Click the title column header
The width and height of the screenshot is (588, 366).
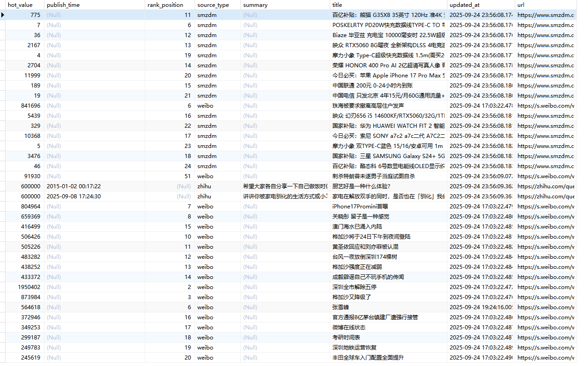[x=337, y=5]
